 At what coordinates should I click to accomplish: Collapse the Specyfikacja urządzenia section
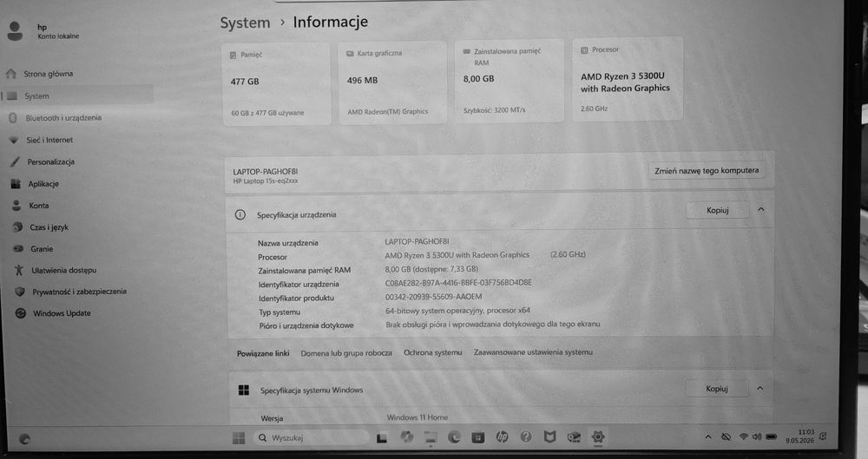[x=761, y=209]
